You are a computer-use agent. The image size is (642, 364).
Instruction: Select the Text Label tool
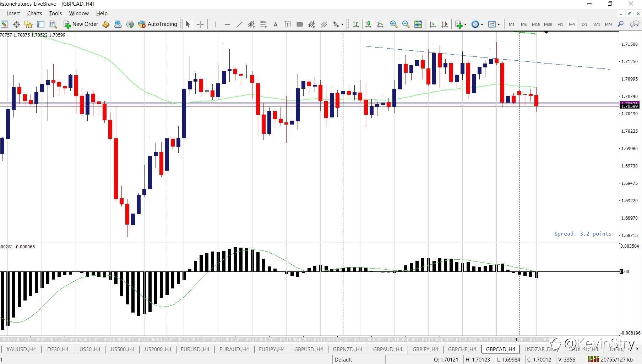[x=288, y=24]
